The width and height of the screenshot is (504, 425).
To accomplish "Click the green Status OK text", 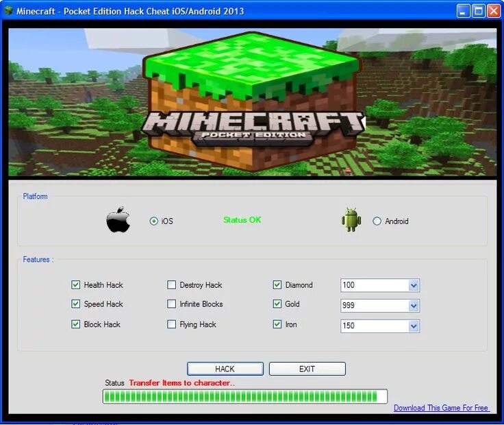I will (x=242, y=220).
